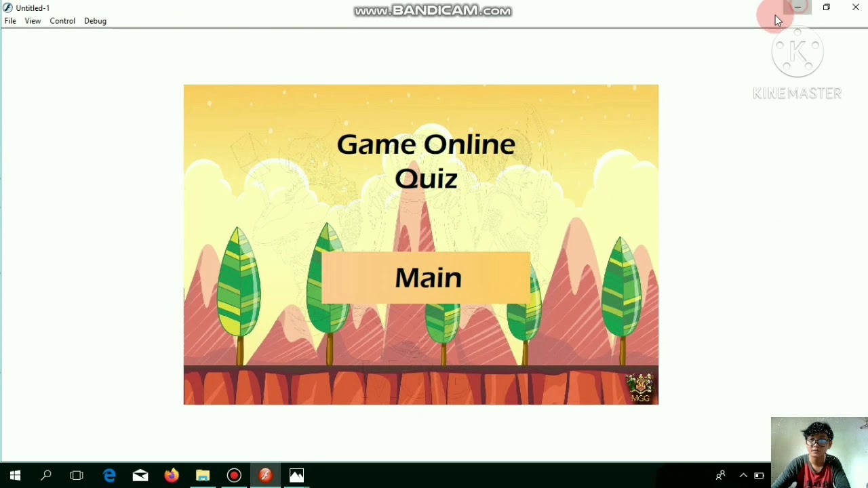The width and height of the screenshot is (868, 488).
Task: Minimize the Untitled-1 window
Action: [x=797, y=7]
